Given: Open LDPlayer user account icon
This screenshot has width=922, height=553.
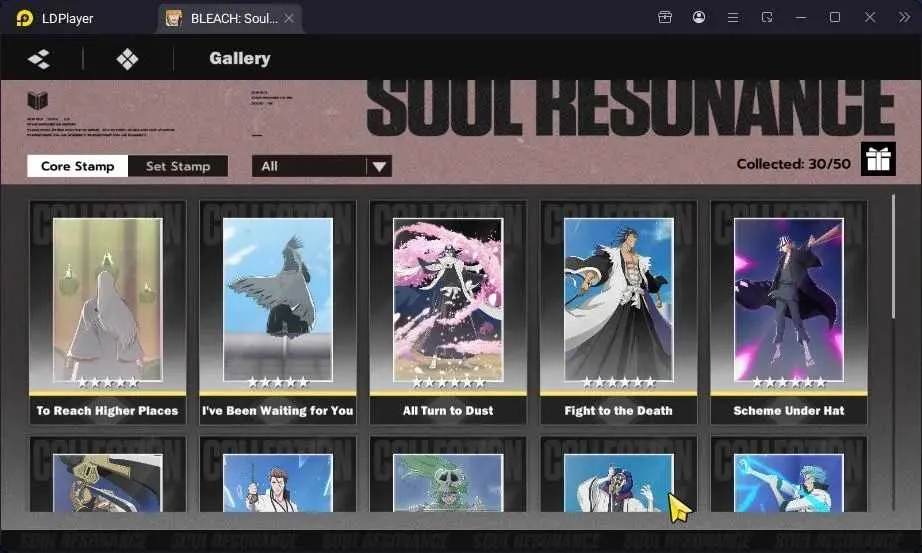Looking at the screenshot, I should 699,17.
